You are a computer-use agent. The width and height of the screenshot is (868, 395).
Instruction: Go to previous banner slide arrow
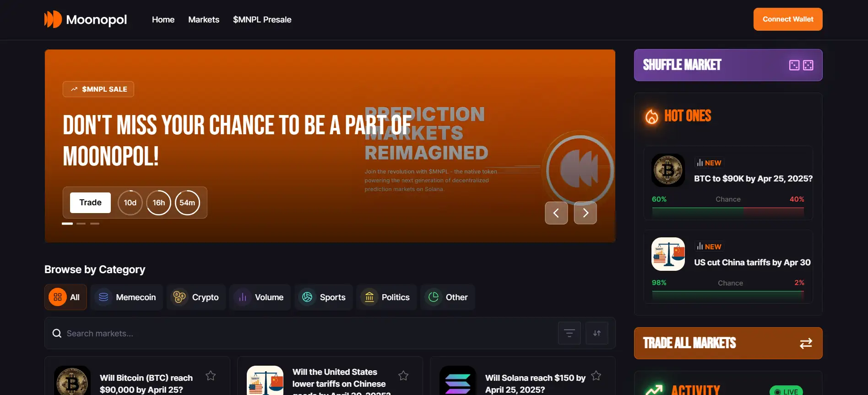point(556,213)
